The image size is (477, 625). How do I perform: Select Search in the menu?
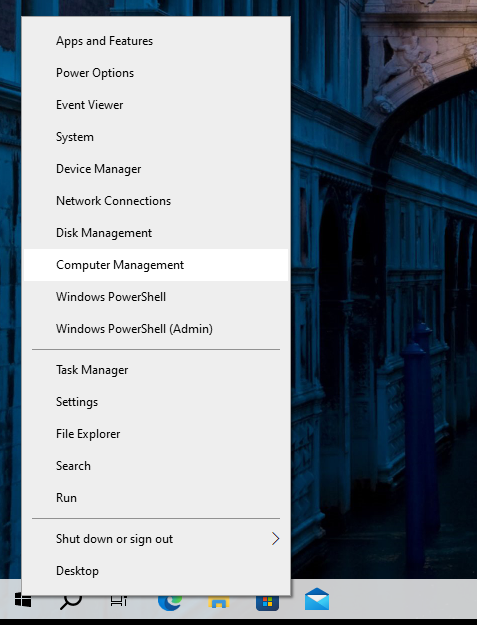[x=156, y=466]
